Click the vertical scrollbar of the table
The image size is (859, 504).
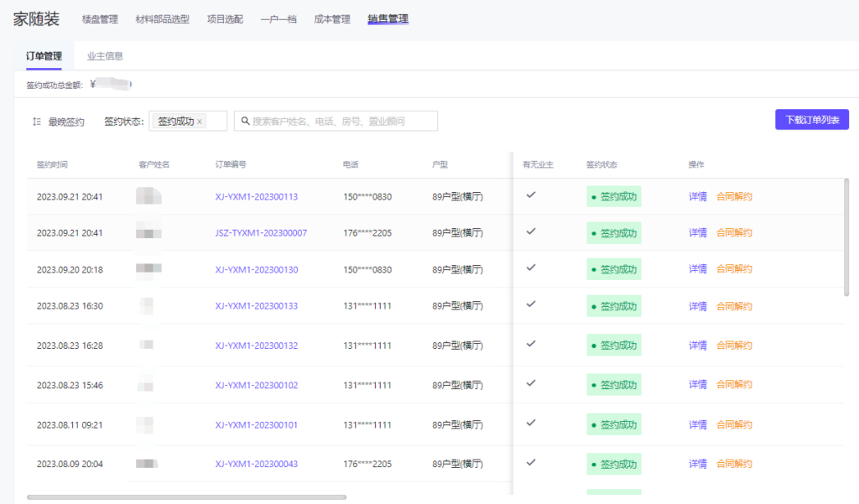[846, 236]
